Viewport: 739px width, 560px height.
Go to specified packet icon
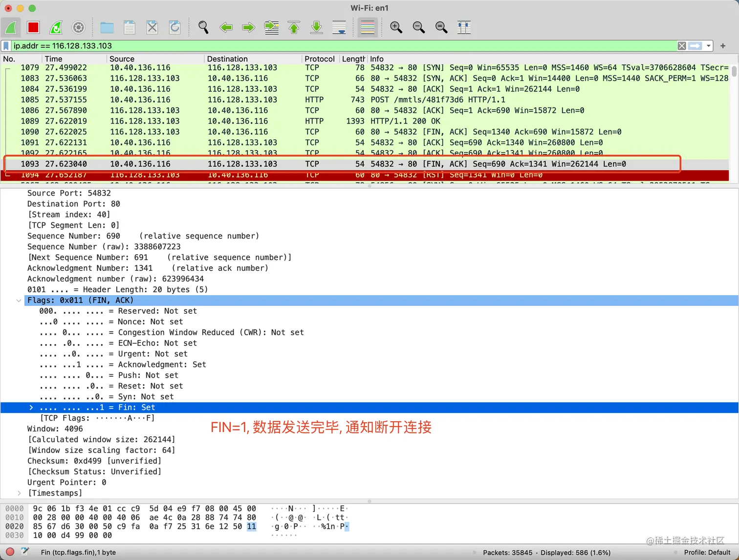(x=271, y=27)
